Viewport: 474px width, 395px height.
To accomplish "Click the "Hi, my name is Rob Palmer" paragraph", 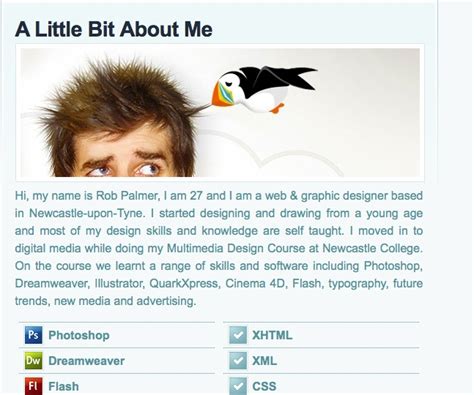I will pos(219,248).
